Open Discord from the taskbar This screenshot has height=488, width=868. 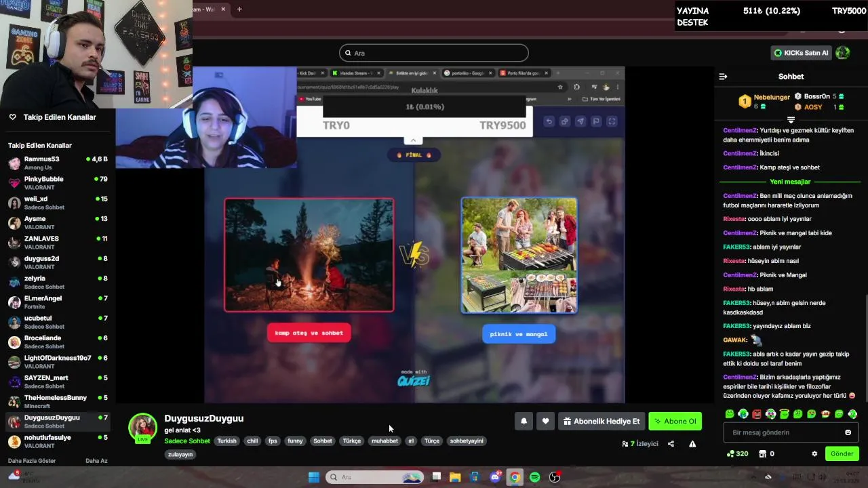tap(495, 477)
